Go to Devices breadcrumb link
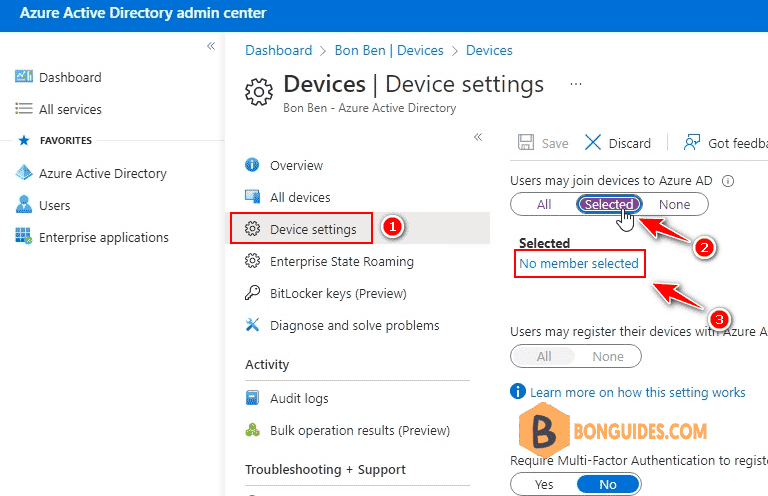The height and width of the screenshot is (496, 768). click(489, 50)
